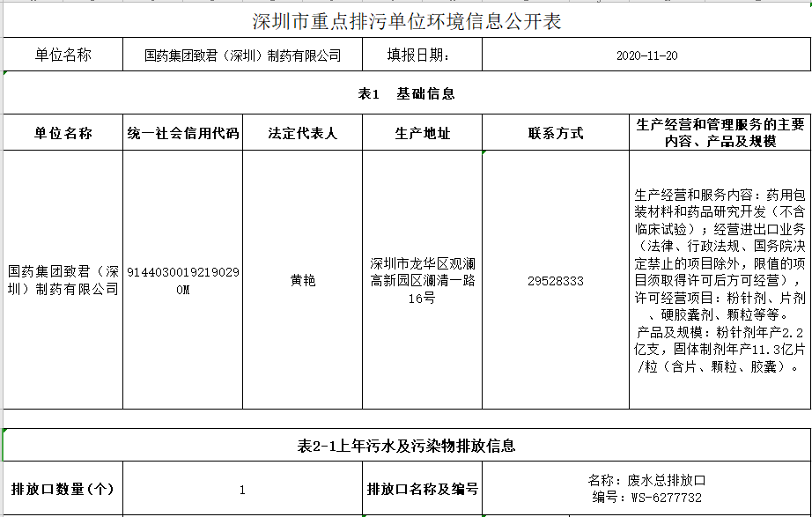Image resolution: width=812 pixels, height=517 pixels.
Task: Click the legal representative cell 黄艳
Action: point(302,280)
